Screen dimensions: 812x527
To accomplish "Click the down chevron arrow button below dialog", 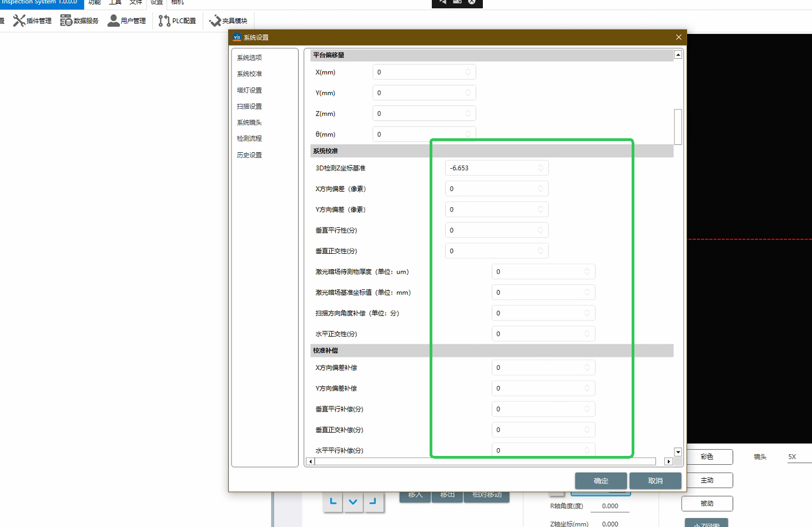I will point(353,502).
